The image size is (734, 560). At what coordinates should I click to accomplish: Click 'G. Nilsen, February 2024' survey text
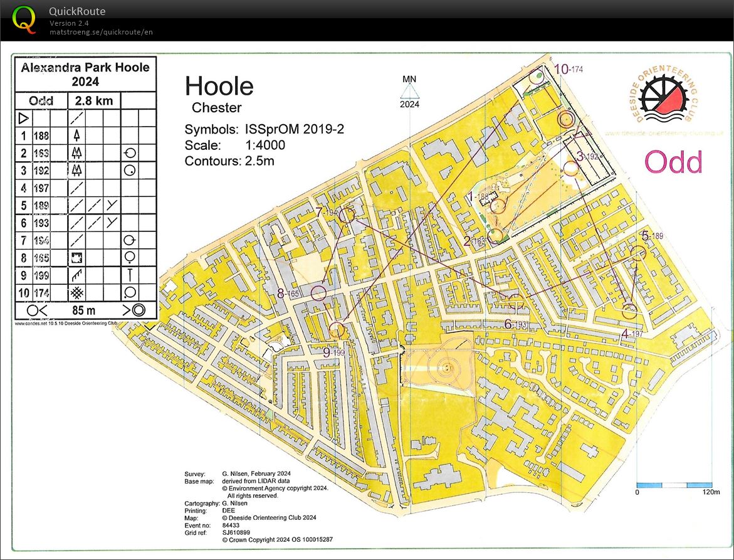pyautogui.click(x=256, y=474)
